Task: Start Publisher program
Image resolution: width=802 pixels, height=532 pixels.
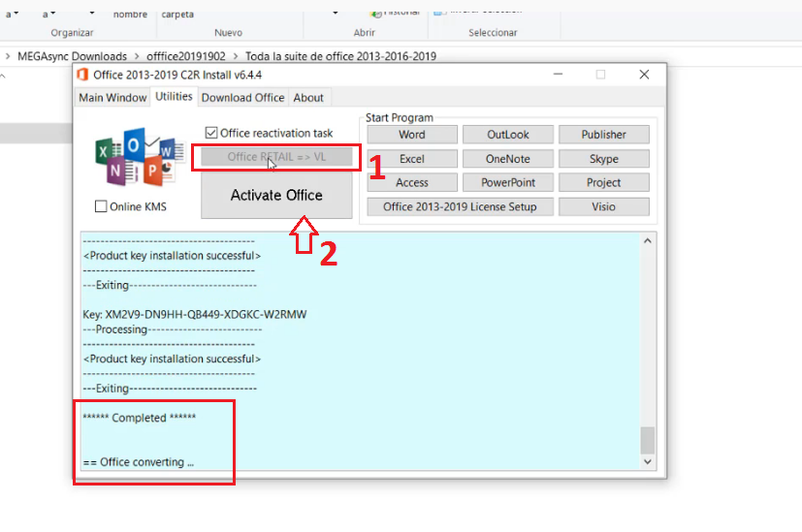Action: pos(603,135)
